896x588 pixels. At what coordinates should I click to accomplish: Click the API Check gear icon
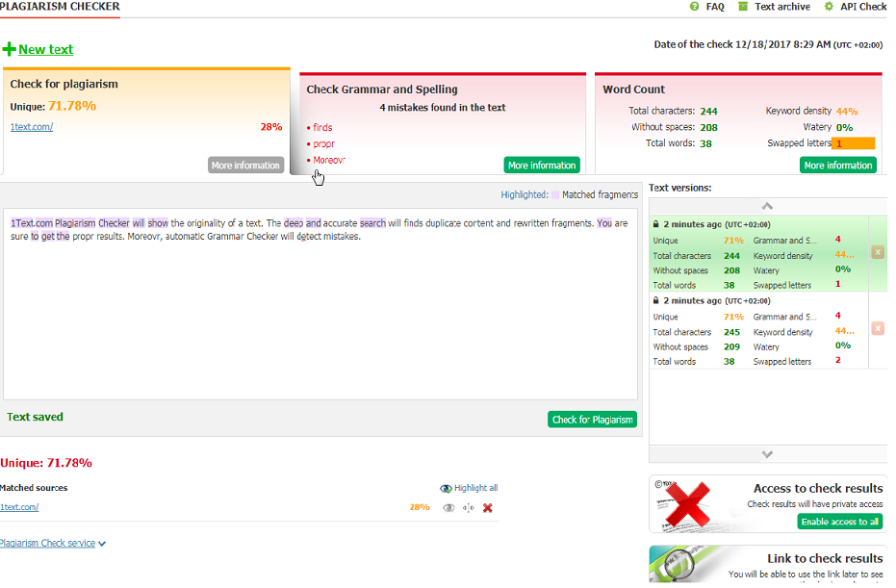click(x=829, y=7)
